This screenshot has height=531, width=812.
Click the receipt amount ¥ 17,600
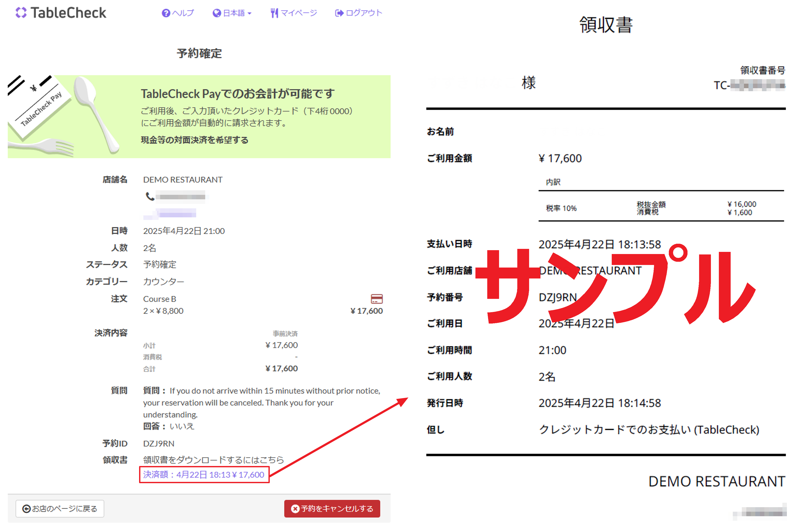click(x=560, y=158)
